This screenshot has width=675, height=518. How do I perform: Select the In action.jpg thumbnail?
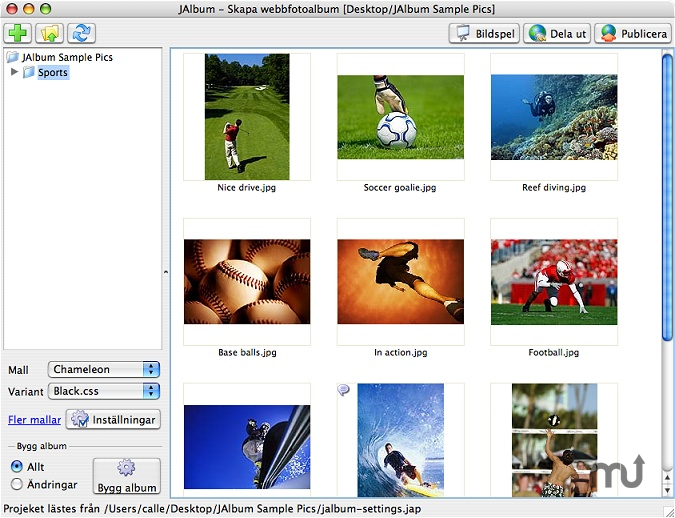[400, 282]
